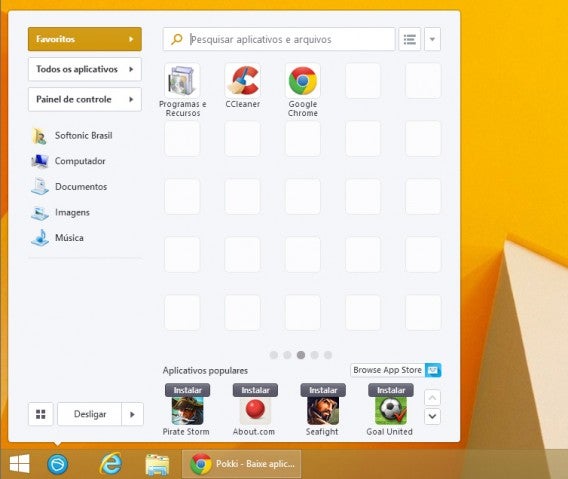Install About.com app
The width and height of the screenshot is (568, 479).
[255, 390]
